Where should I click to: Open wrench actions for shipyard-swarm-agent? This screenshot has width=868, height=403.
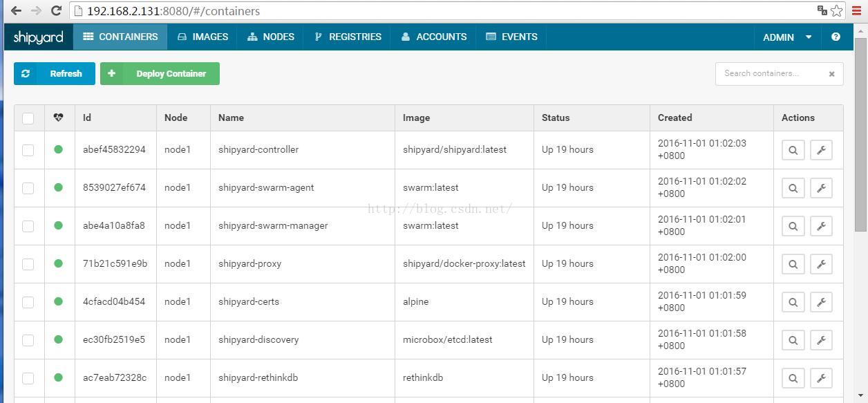(821, 188)
